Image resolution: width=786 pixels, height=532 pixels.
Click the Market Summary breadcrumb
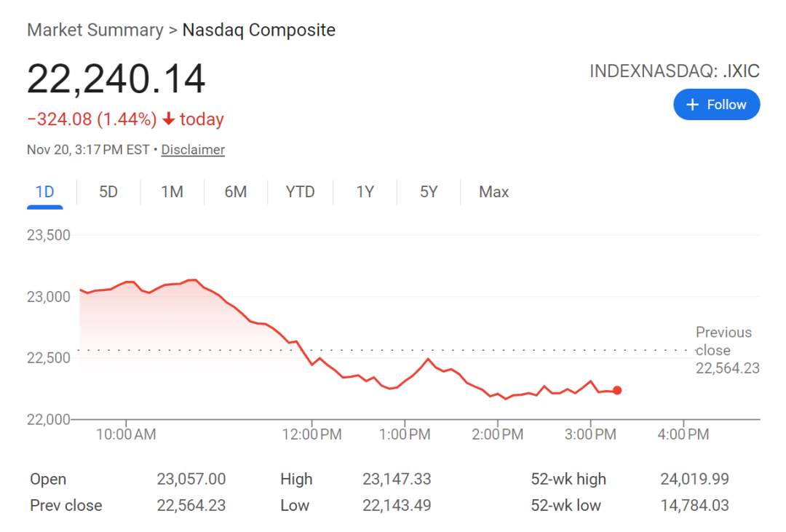click(x=95, y=31)
